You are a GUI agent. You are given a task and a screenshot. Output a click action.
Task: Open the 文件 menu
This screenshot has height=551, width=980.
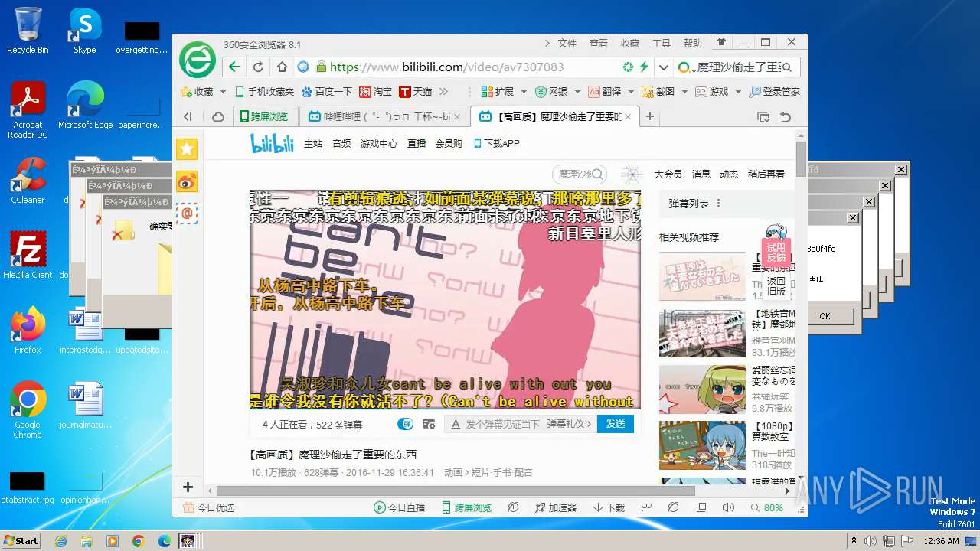(567, 43)
